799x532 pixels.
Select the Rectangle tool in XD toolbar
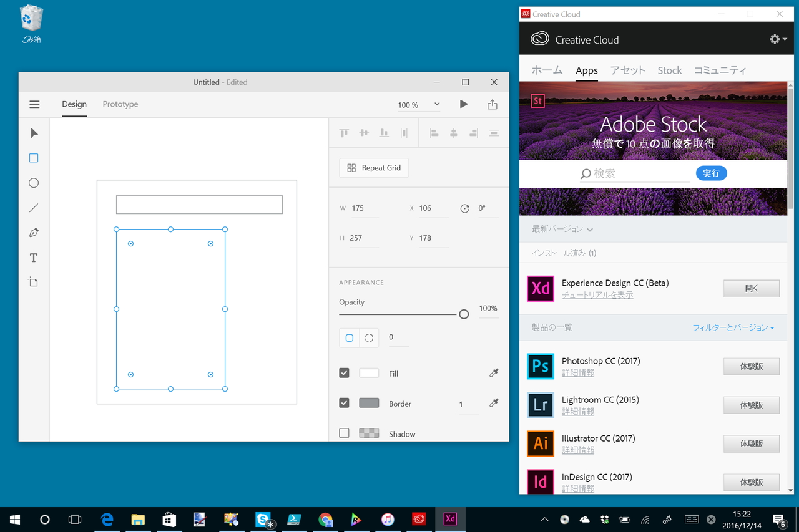[x=34, y=158]
